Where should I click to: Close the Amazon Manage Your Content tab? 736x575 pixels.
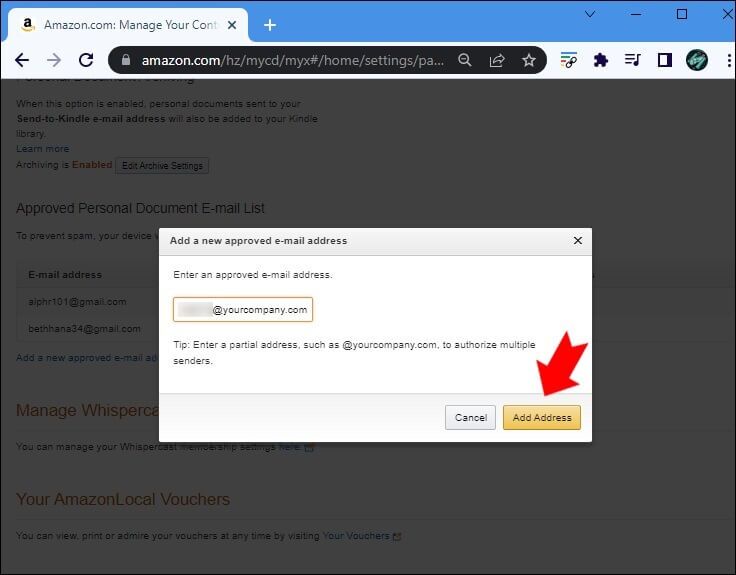pyautogui.click(x=232, y=25)
